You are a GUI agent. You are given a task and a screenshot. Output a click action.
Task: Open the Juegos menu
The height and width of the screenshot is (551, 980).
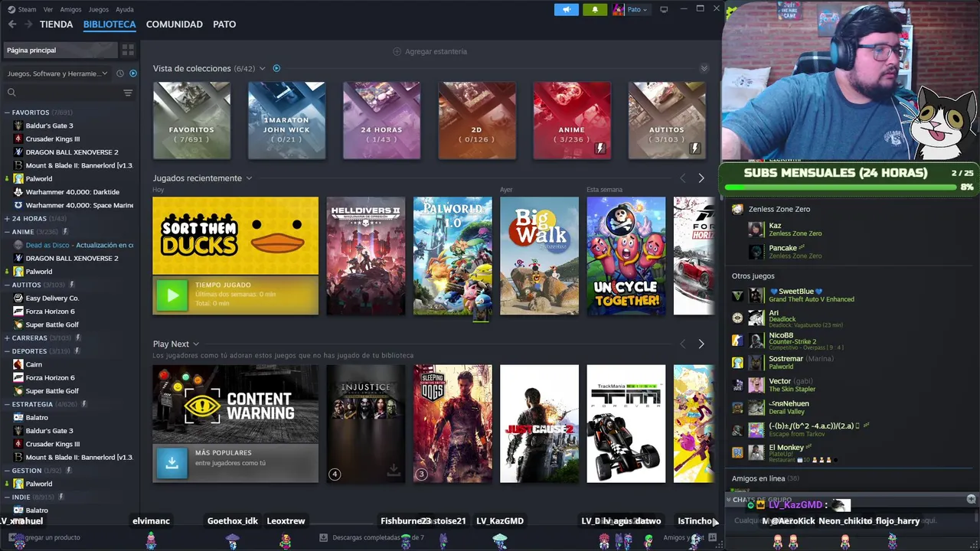[99, 9]
